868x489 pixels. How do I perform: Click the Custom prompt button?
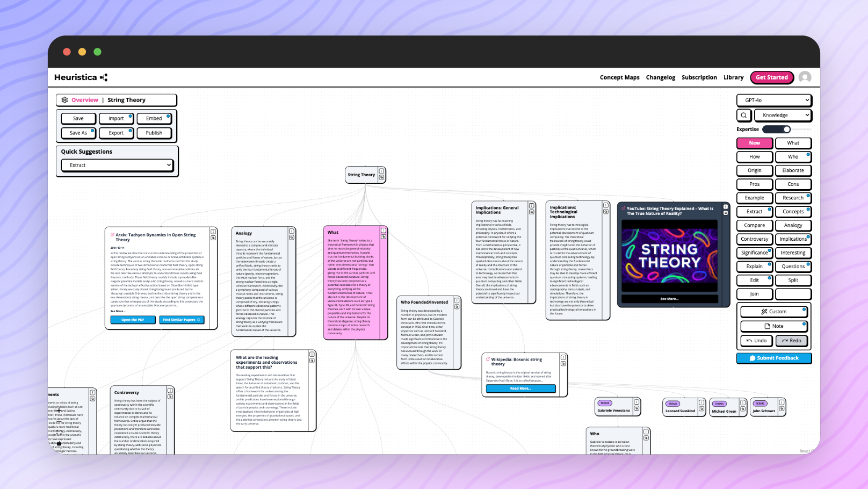pyautogui.click(x=774, y=312)
